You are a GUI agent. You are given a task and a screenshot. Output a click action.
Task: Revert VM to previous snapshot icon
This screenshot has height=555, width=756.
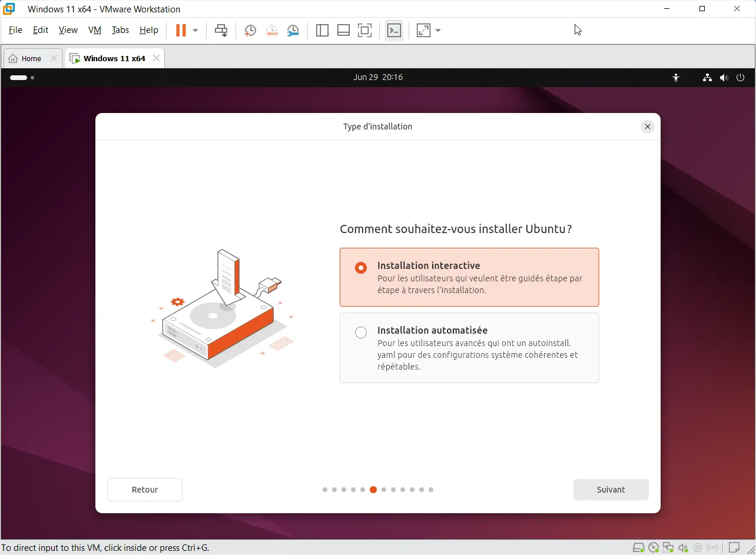point(271,31)
